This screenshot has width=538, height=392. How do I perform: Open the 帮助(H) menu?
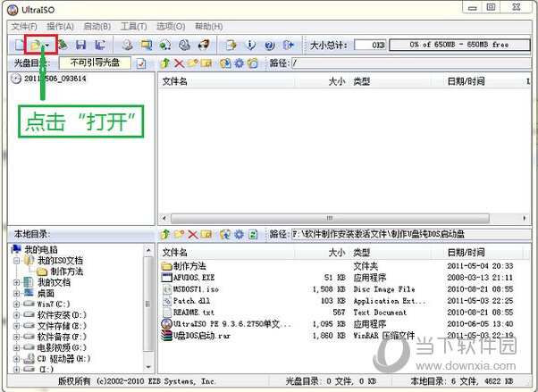(208, 27)
